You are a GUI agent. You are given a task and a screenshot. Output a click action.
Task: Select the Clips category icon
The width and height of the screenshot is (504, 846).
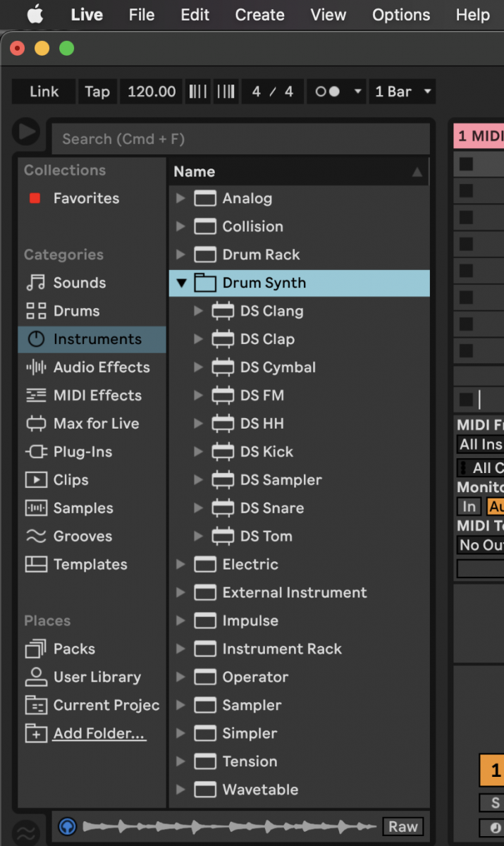[x=35, y=480]
